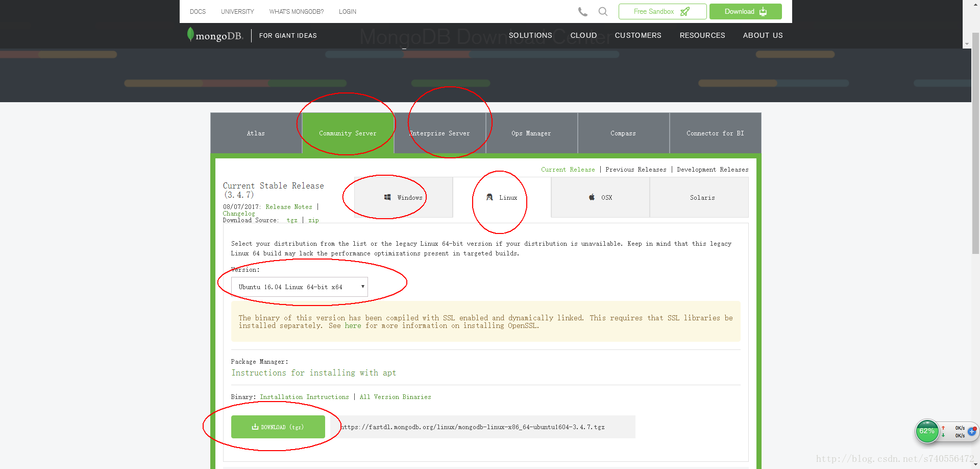Click the green Download header button

click(x=746, y=11)
